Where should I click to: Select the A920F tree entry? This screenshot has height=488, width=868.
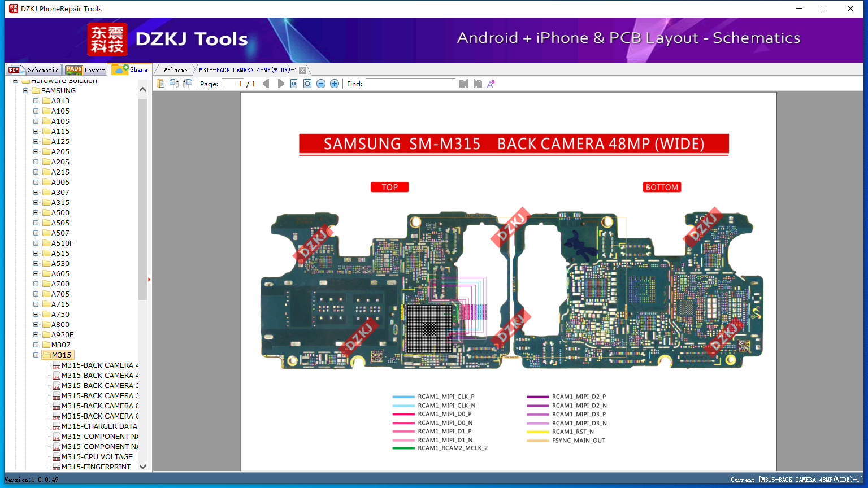tap(62, 334)
